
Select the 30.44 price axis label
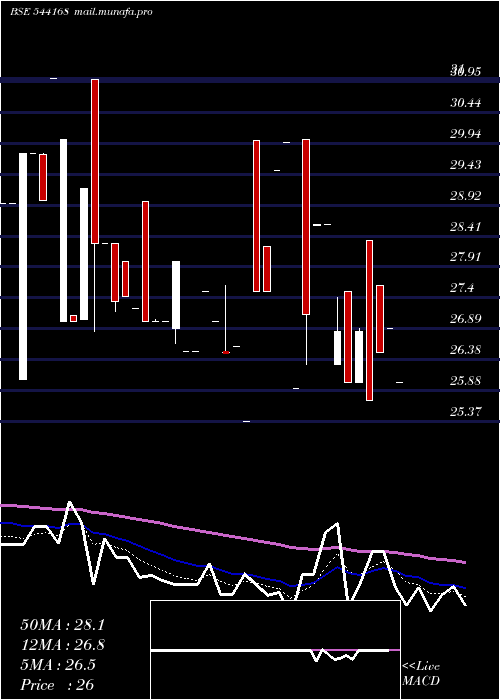tap(466, 103)
